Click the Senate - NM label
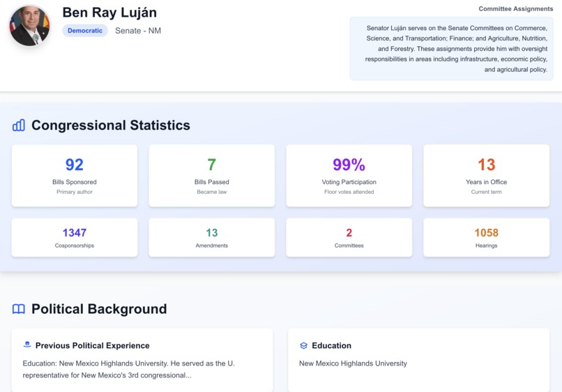562x392 pixels. click(138, 31)
